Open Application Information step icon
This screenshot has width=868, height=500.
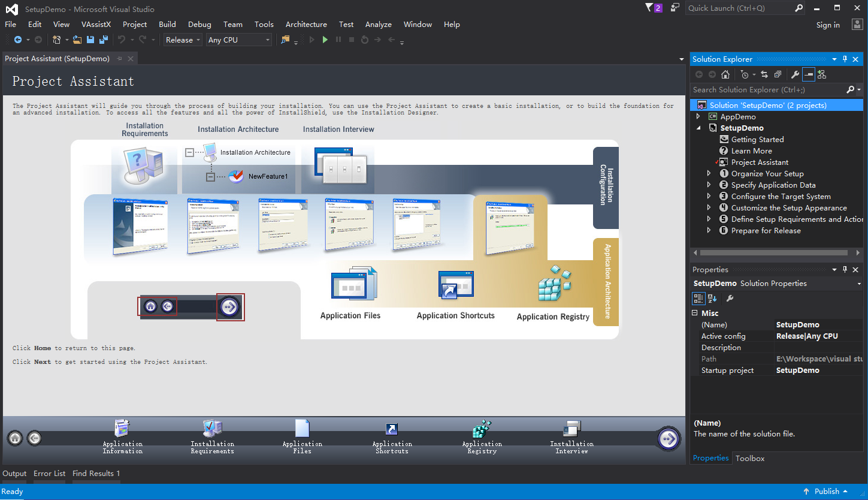click(122, 428)
